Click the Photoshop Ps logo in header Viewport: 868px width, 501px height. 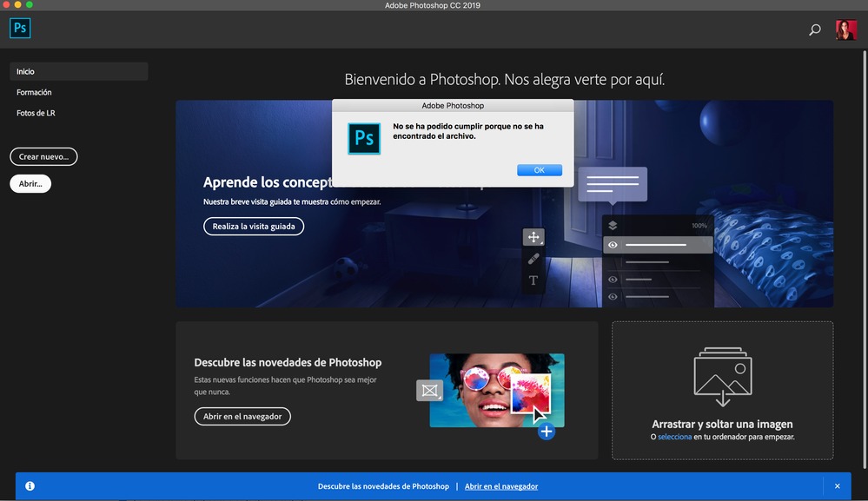pyautogui.click(x=20, y=28)
